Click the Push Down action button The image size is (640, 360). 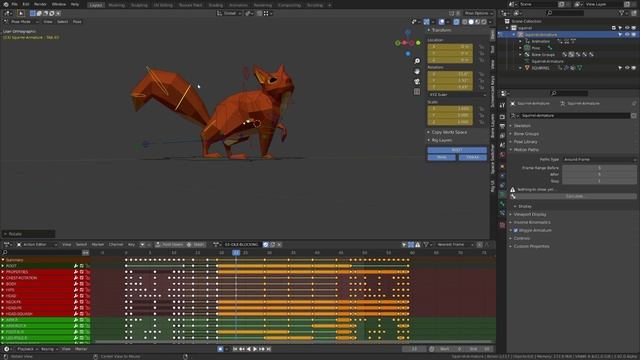[x=169, y=244]
